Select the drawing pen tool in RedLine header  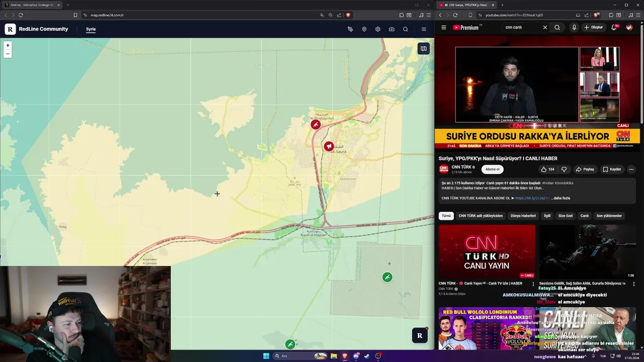point(350,29)
